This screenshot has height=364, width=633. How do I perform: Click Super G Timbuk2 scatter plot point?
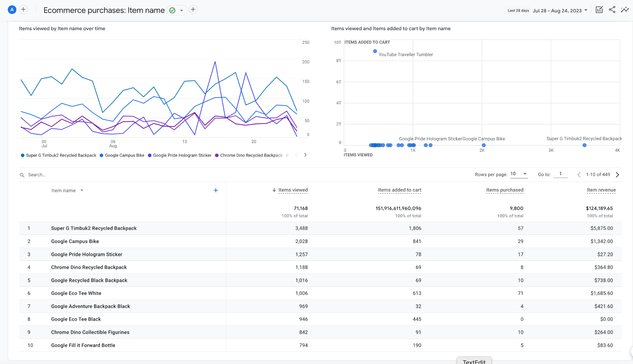click(x=584, y=145)
